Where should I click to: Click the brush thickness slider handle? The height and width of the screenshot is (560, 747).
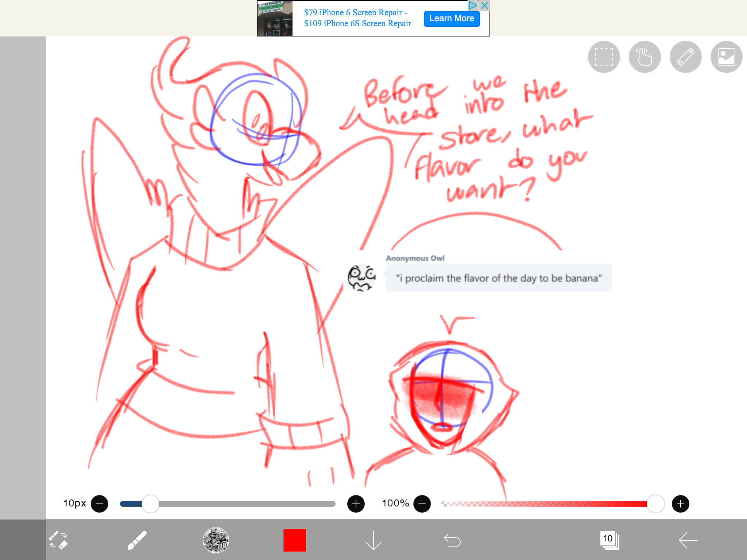[x=150, y=504]
